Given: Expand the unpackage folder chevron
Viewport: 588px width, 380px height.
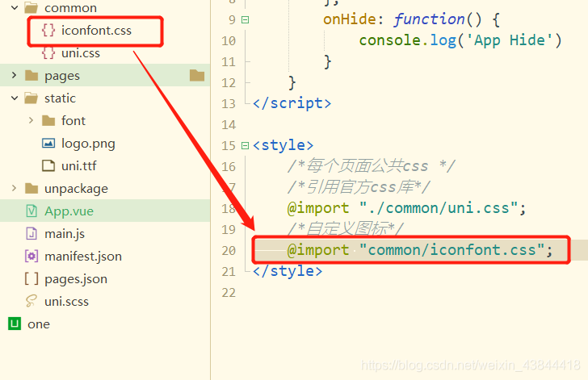Looking at the screenshot, I should pyautogui.click(x=15, y=188).
